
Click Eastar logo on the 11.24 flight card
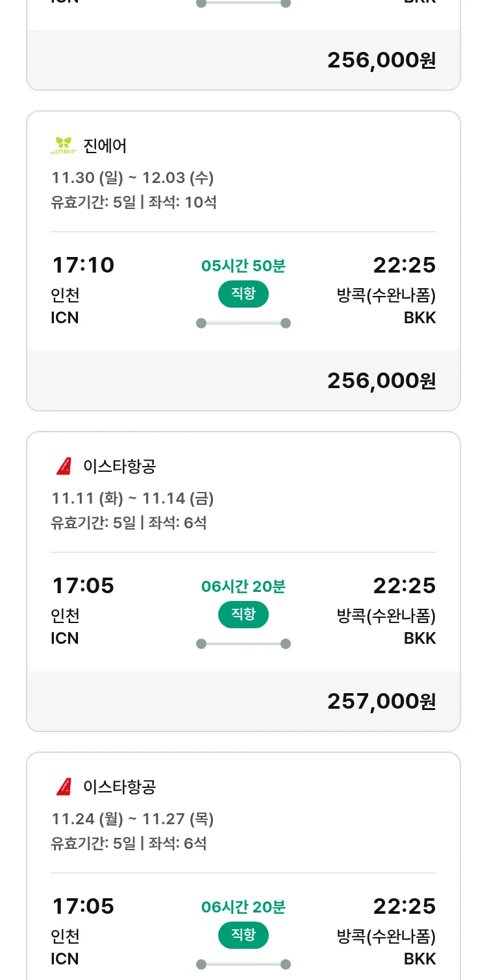pyautogui.click(x=64, y=787)
